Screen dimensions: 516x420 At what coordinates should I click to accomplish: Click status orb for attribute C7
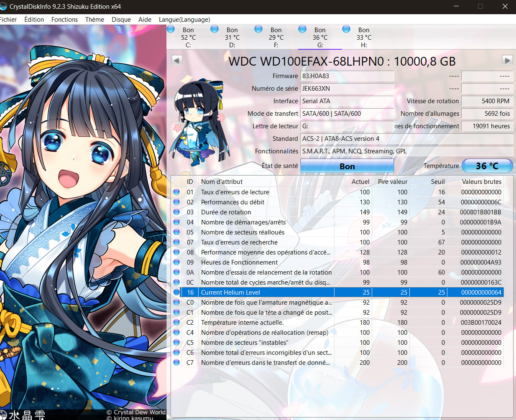(176, 362)
